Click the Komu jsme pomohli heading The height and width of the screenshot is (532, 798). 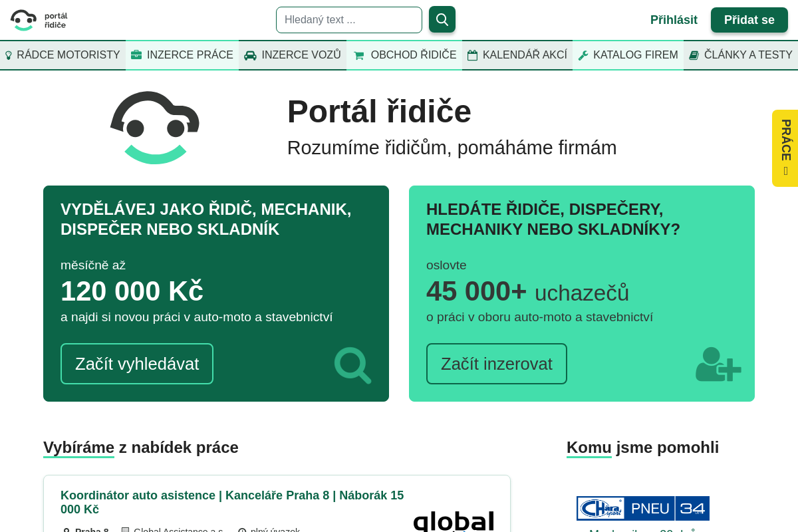642,448
